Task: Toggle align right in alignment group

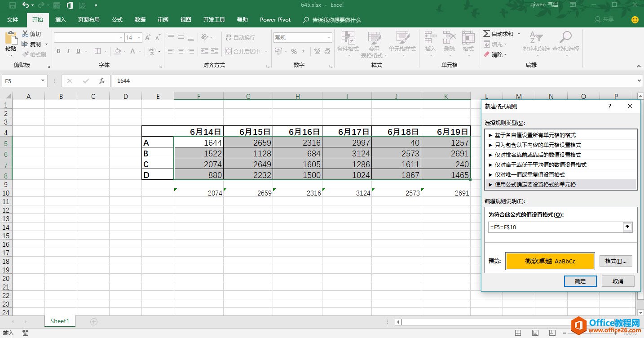Action: point(191,51)
